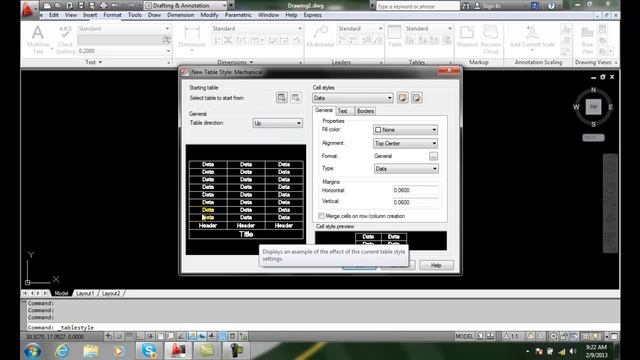Click Sign In in the title bar
This screenshot has width=640, height=360.
point(491,6)
